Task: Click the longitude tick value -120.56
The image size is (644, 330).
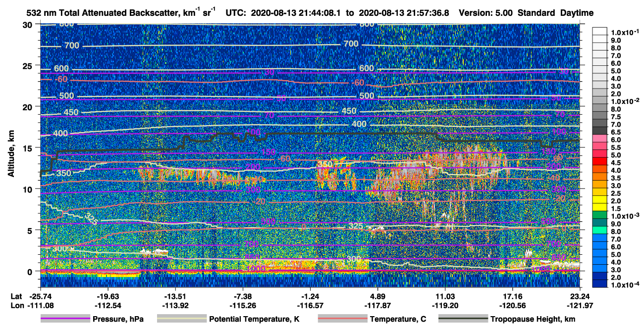Action: [x=513, y=306]
